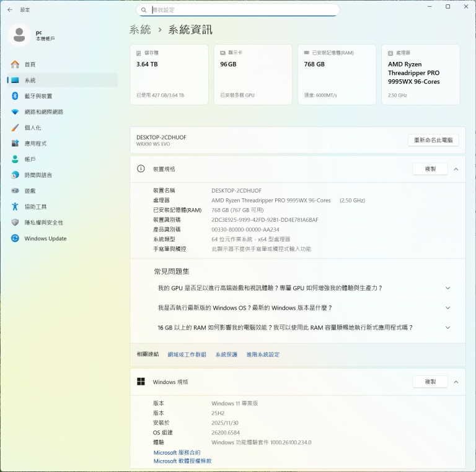This screenshot has width=476, height=472.
Task: Open 首頁 home icon in sidebar
Action: point(15,64)
